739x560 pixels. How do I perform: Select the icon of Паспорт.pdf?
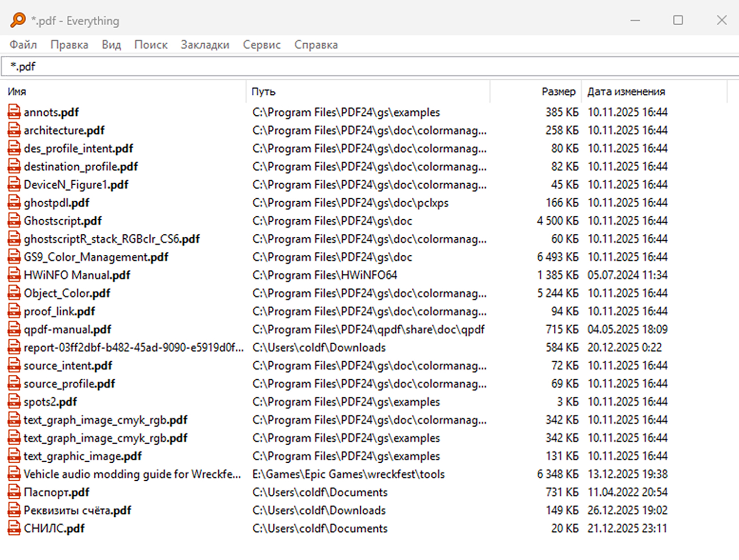coord(14,492)
